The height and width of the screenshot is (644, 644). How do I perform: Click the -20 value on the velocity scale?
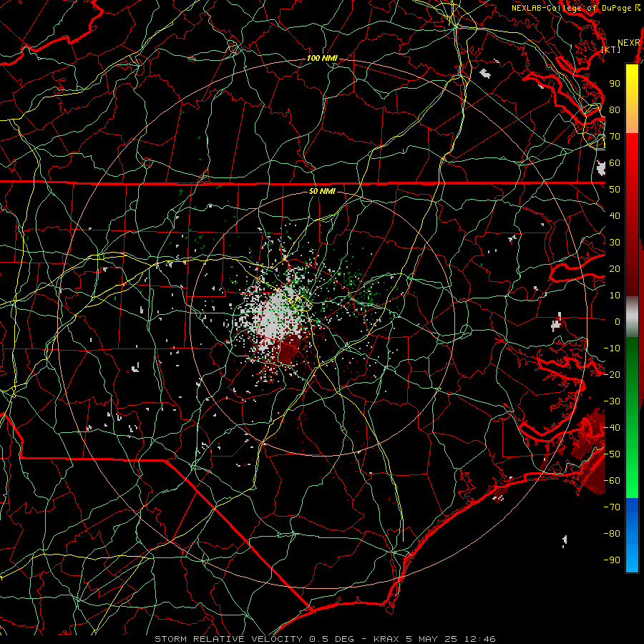point(612,375)
